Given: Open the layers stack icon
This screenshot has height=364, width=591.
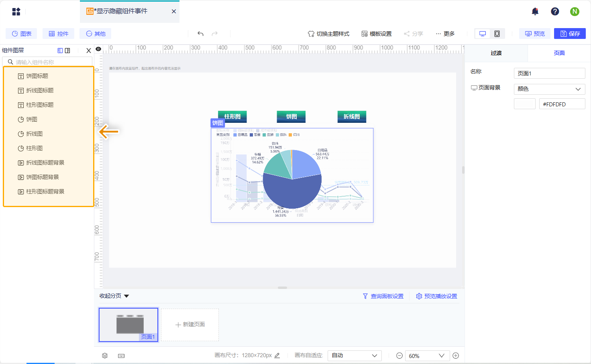Looking at the screenshot, I should [105, 356].
